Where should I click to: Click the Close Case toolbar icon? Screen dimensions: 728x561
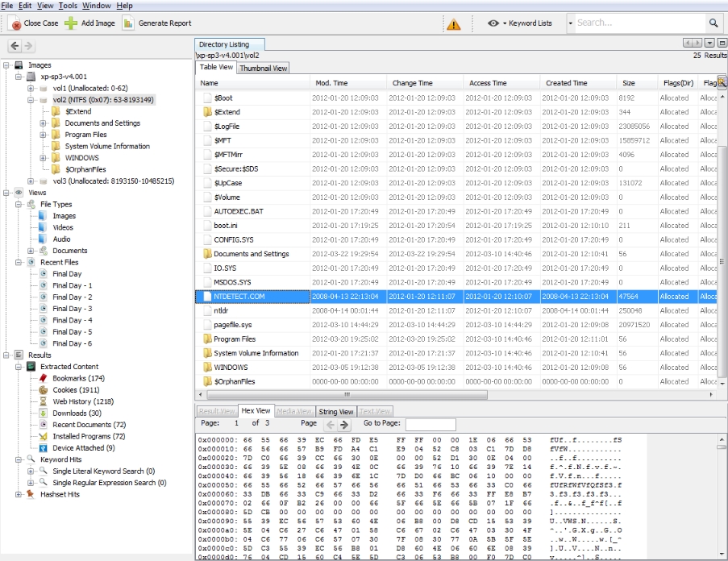coord(14,23)
